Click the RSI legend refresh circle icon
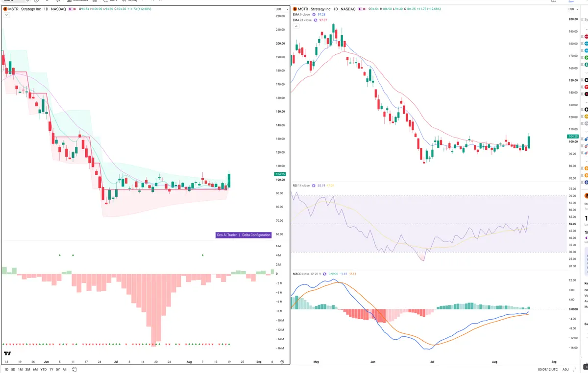 click(x=314, y=186)
